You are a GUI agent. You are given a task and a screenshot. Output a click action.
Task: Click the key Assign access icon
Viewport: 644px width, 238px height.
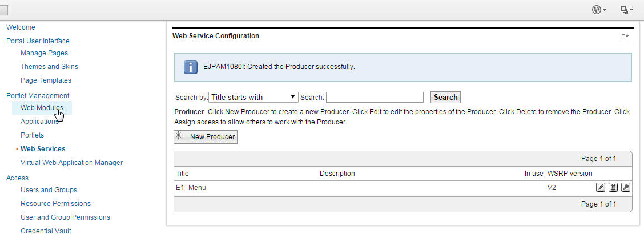pyautogui.click(x=626, y=188)
